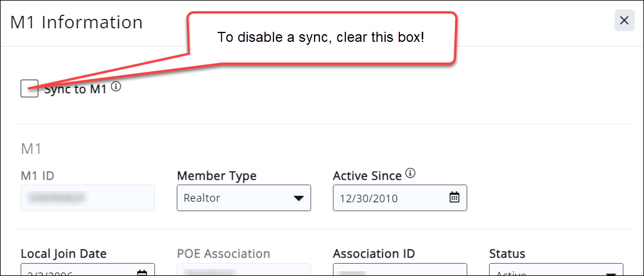Clear the Sync to M1 checkbox
Screen dimensions: 644x276
tap(29, 89)
